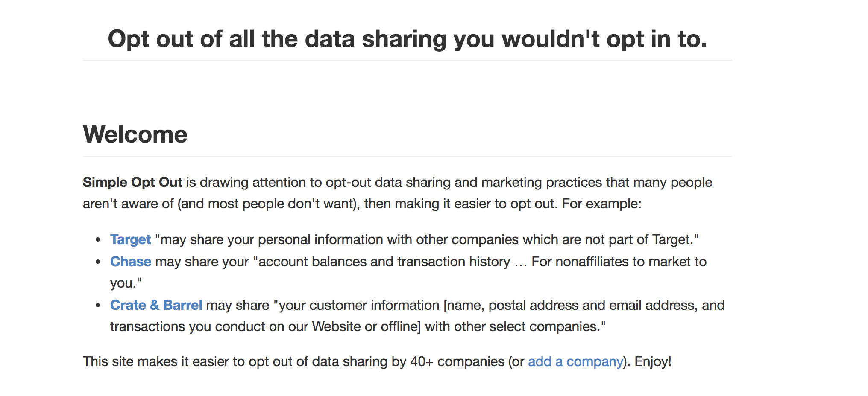Image resolution: width=868 pixels, height=396 pixels.
Task: Click the Welcome heading
Action: tap(135, 134)
